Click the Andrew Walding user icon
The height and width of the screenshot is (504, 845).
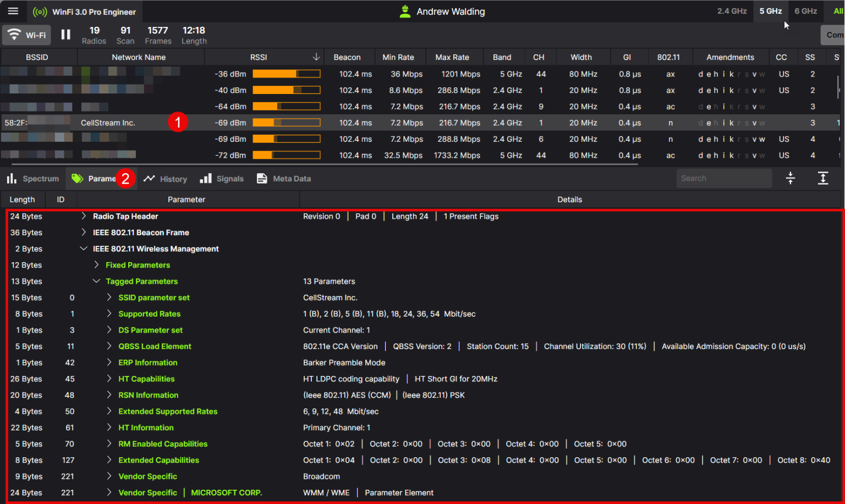(x=404, y=11)
